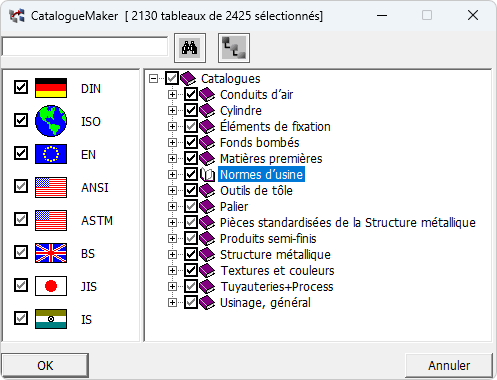Click the Annuler button

[449, 365]
